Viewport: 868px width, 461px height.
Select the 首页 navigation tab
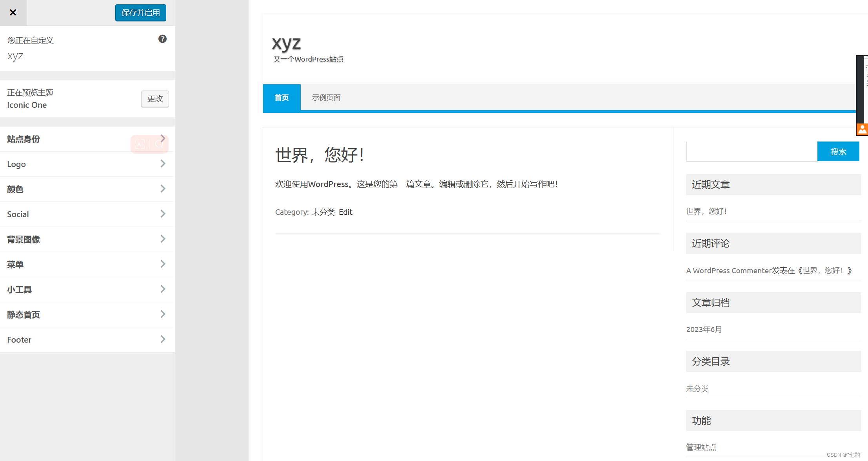(x=281, y=98)
